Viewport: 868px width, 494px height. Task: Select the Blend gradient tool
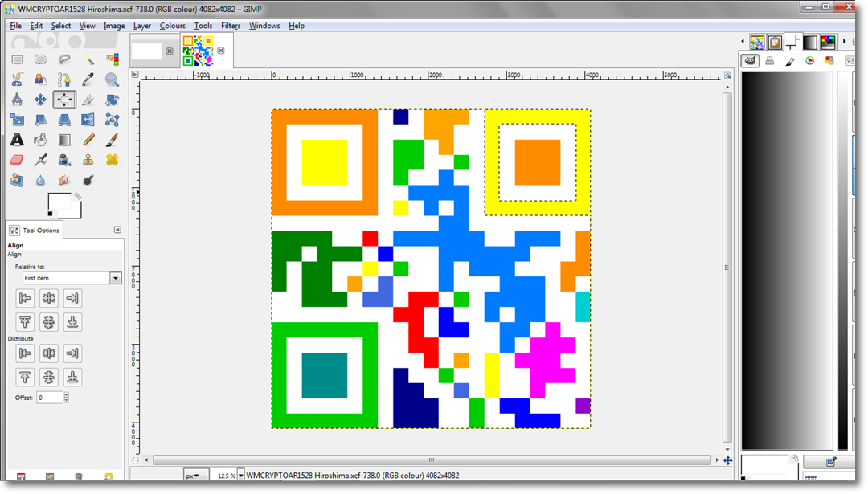(x=64, y=140)
